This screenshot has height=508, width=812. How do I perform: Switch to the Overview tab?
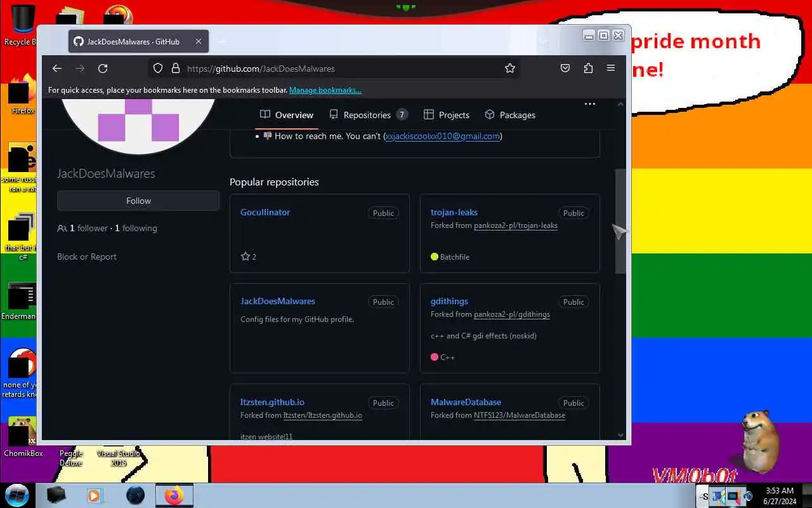(287, 115)
